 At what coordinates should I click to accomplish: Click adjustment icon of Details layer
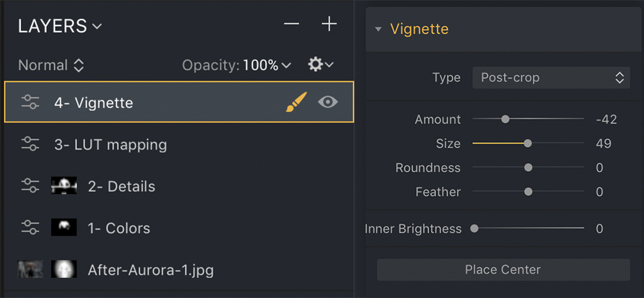click(x=30, y=186)
